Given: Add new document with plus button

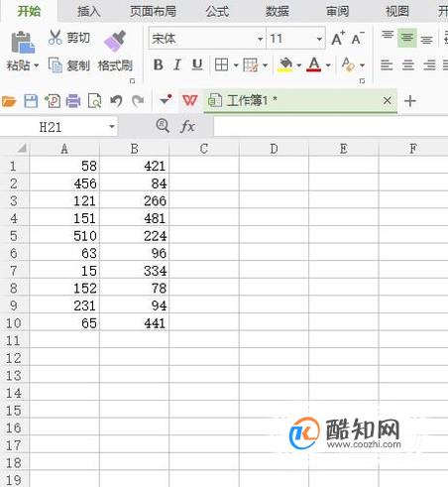Looking at the screenshot, I should pyautogui.click(x=410, y=100).
